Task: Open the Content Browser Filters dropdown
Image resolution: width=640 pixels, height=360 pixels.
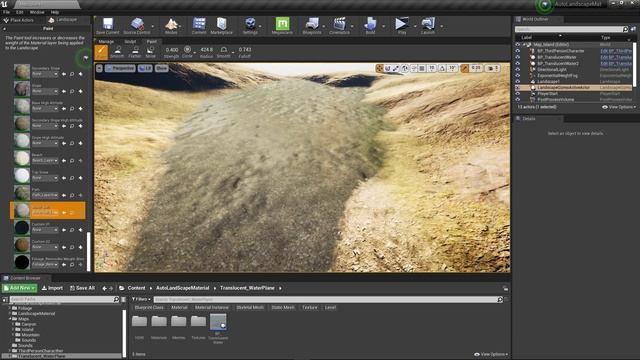Action: 141,299
